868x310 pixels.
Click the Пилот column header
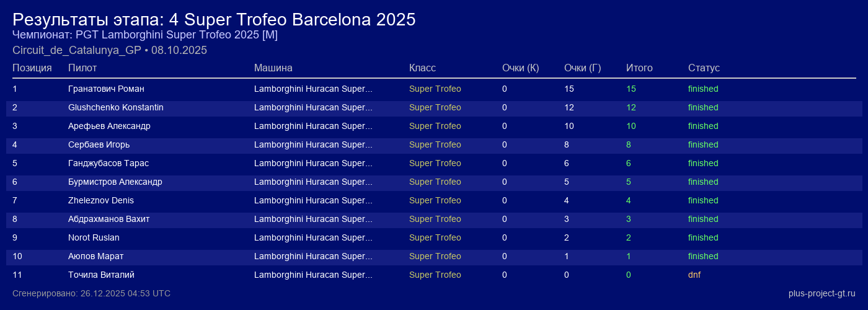pyautogui.click(x=82, y=68)
